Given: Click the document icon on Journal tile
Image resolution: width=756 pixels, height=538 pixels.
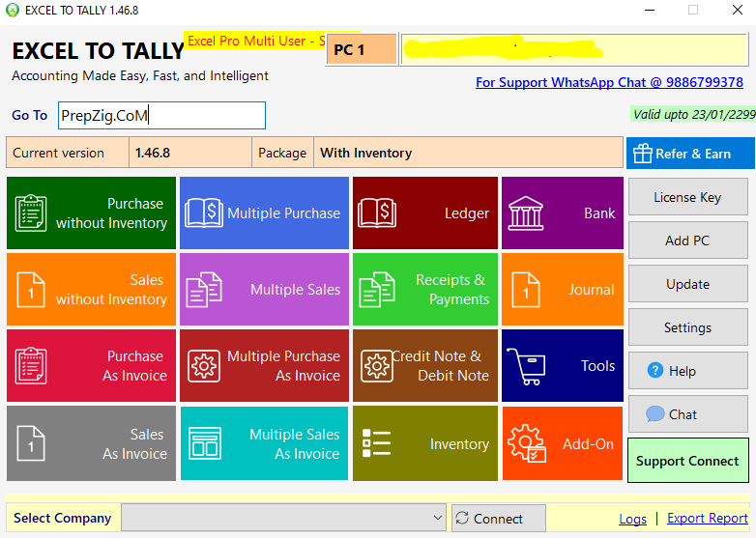Looking at the screenshot, I should [x=526, y=290].
